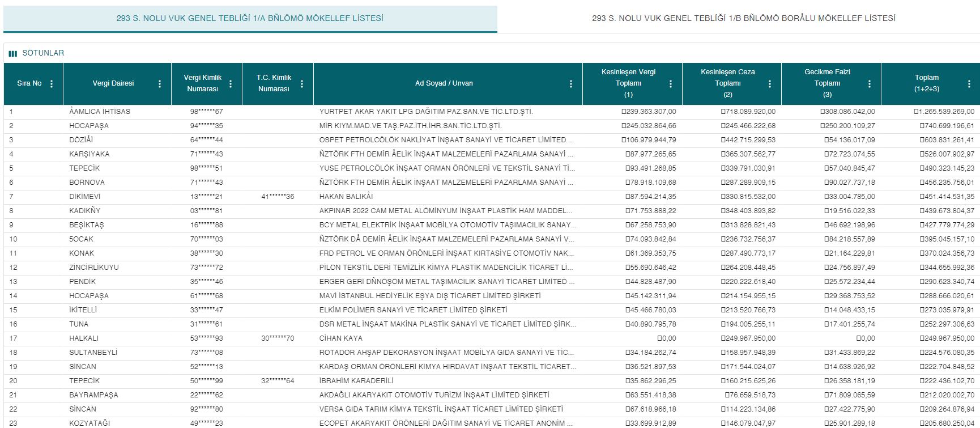Open T.C. Kimlik Numarası column menu dots
This screenshot has width=980, height=428.
(302, 84)
